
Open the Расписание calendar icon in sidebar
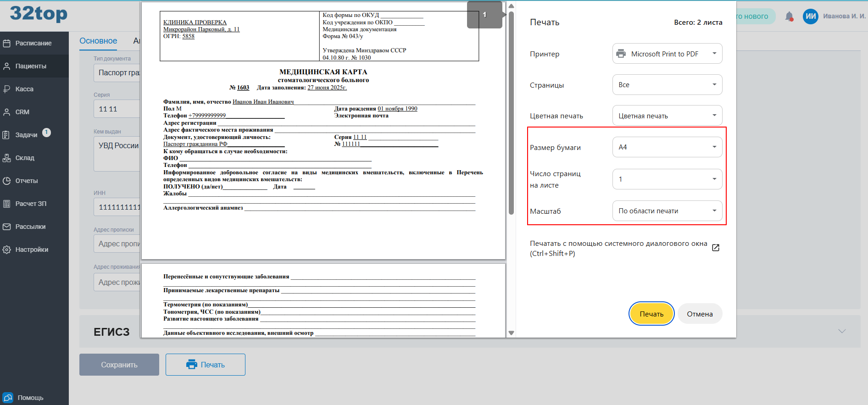pyautogui.click(x=7, y=43)
